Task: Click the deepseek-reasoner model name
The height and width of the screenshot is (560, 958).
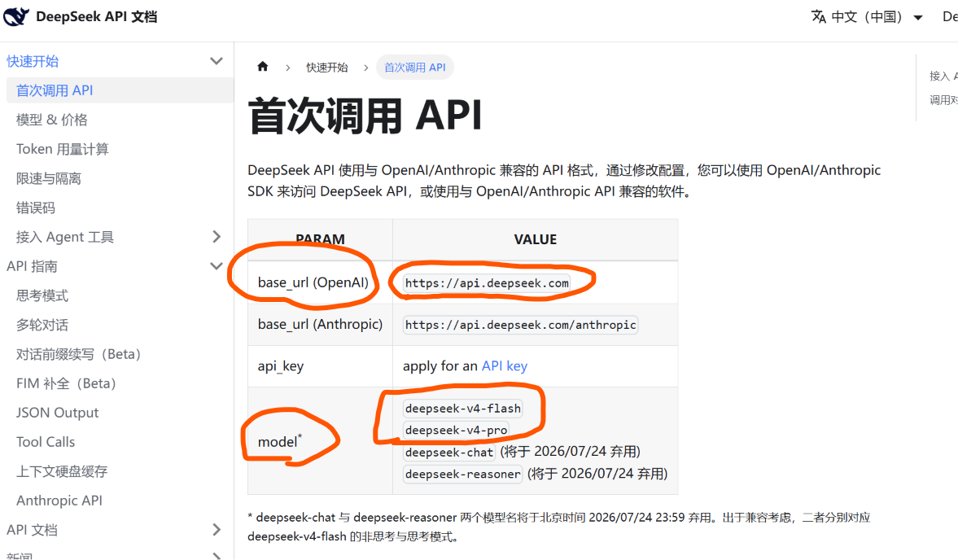Action: pyautogui.click(x=463, y=474)
